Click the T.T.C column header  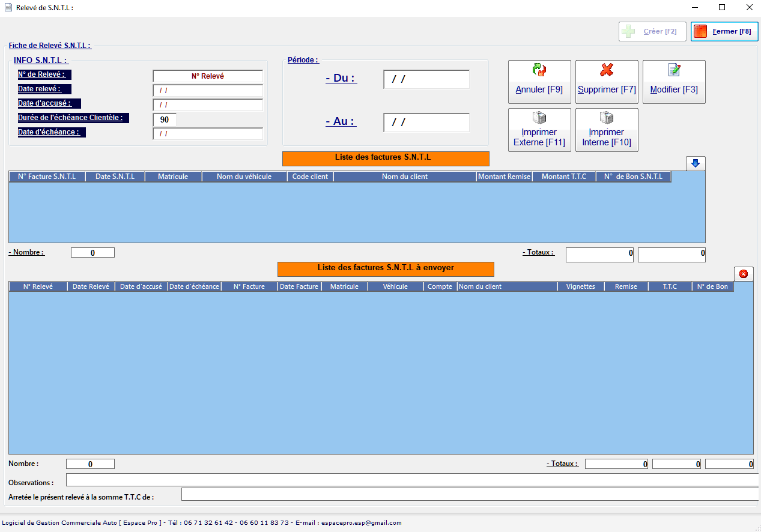pos(670,287)
